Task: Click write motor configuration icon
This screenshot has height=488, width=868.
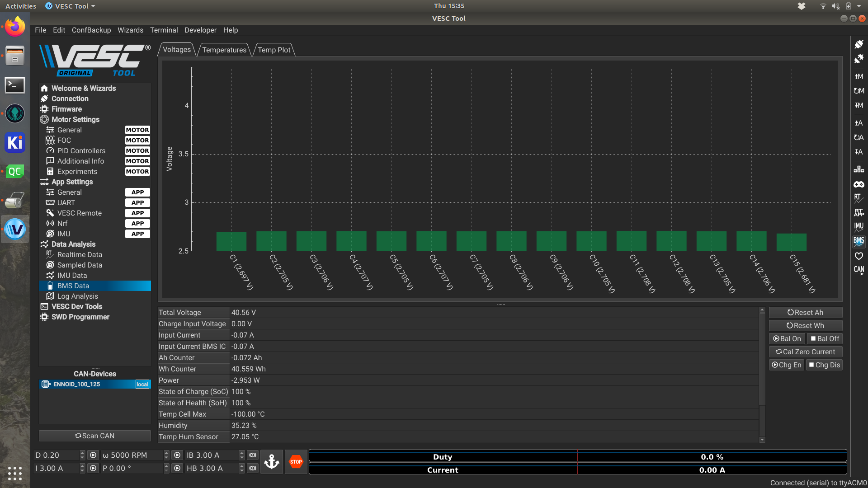Action: pos(859,105)
